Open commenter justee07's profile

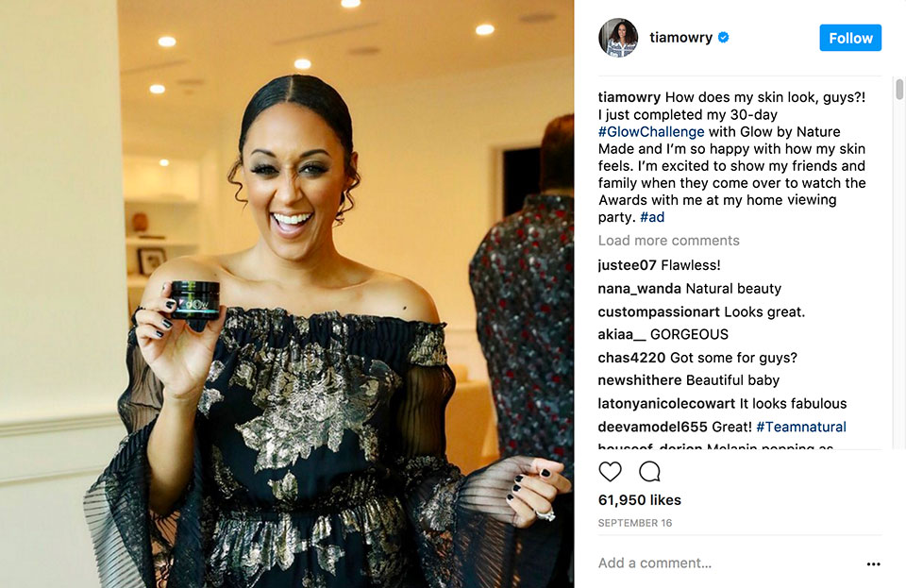coord(627,265)
